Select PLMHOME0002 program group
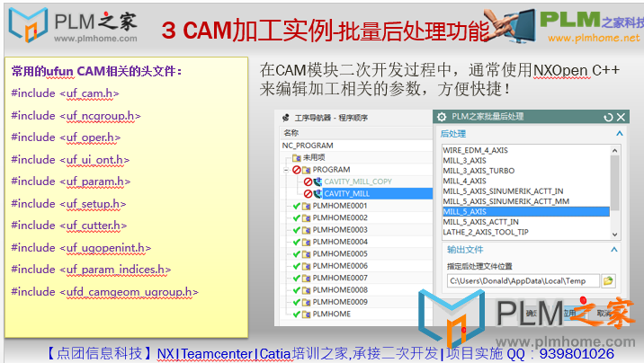This screenshot has height=363, width=644. pyautogui.click(x=340, y=217)
